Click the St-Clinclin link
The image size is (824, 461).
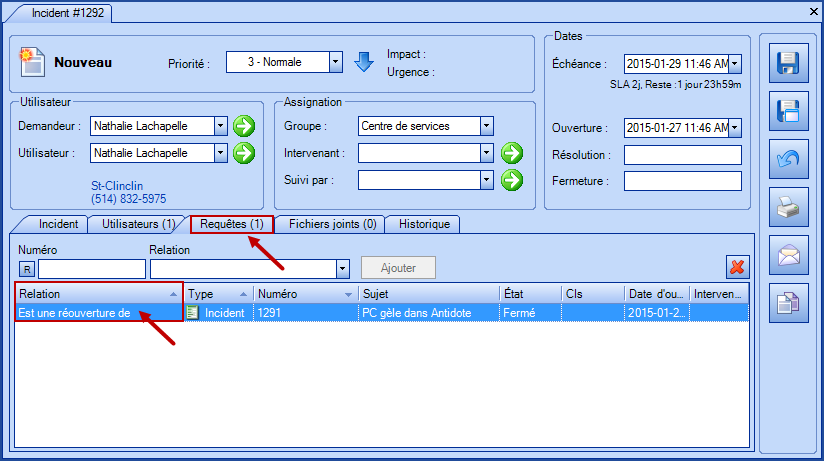click(118, 185)
